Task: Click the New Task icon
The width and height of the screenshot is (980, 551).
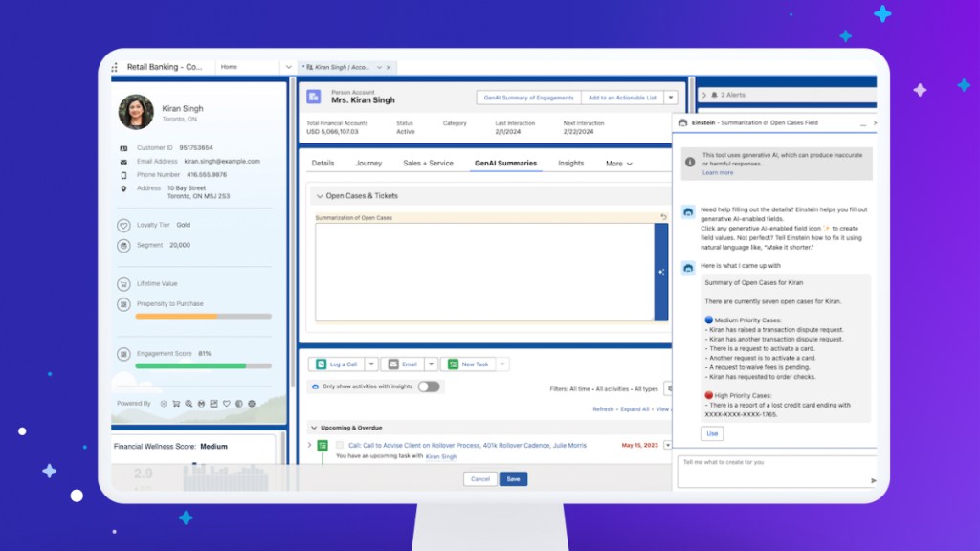Action: pyautogui.click(x=453, y=364)
